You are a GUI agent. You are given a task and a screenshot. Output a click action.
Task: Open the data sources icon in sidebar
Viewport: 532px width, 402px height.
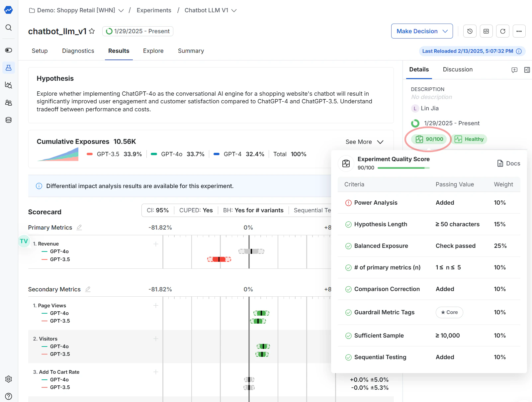pos(8,120)
